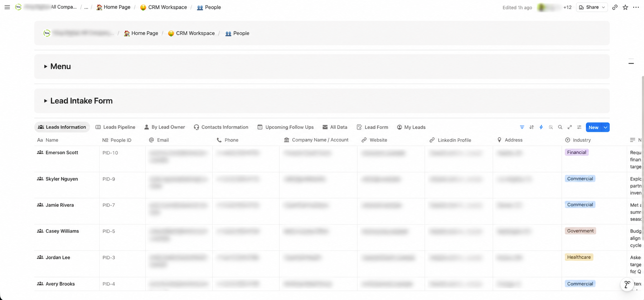644x300 pixels.
Task: Click the Healthcare industry tag
Action: coord(579,257)
